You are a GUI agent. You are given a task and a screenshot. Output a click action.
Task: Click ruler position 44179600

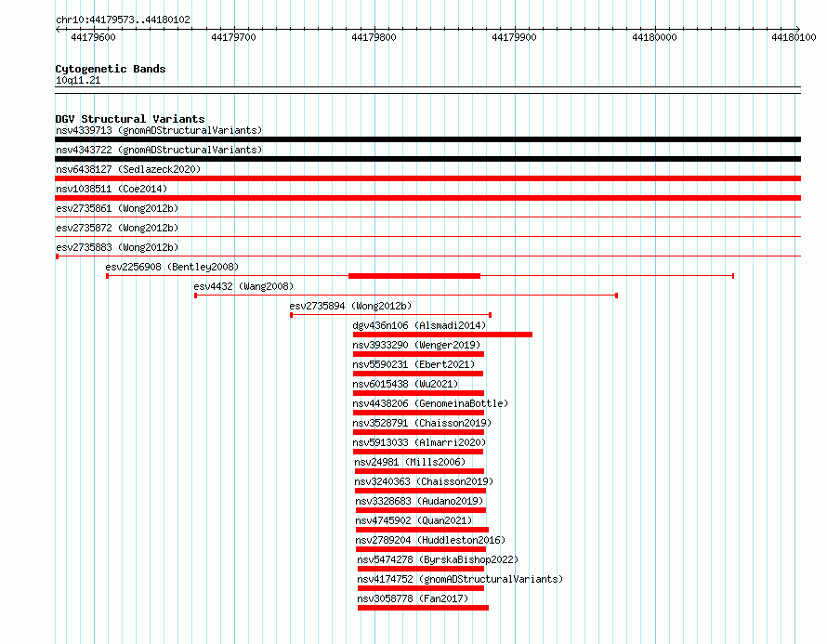[93, 37]
